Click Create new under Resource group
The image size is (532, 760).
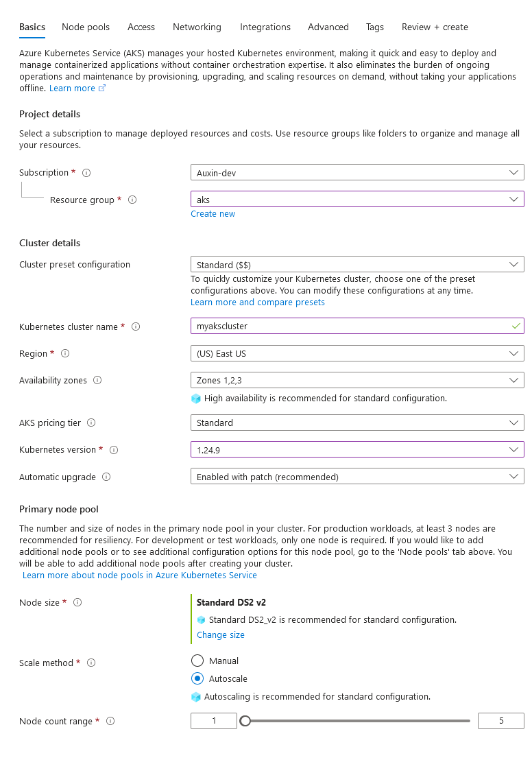coord(213,213)
